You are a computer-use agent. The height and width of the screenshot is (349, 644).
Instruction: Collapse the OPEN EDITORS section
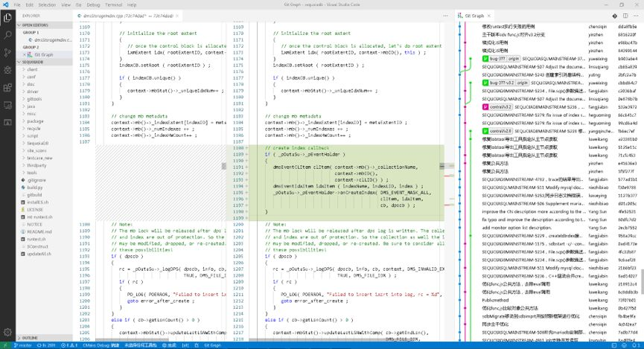point(35,25)
